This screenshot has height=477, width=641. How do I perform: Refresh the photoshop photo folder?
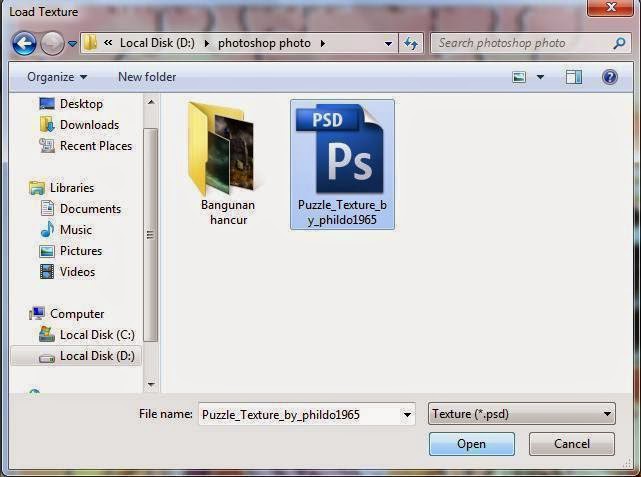(x=411, y=43)
